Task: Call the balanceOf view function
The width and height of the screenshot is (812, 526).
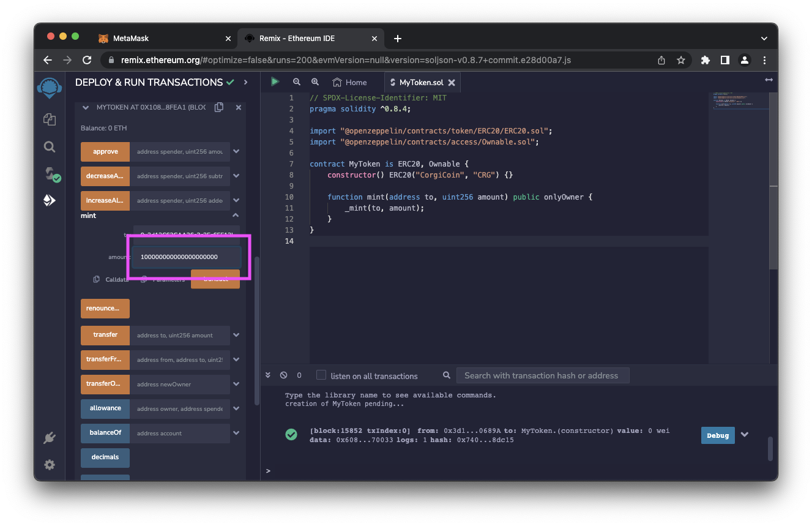Action: (105, 434)
